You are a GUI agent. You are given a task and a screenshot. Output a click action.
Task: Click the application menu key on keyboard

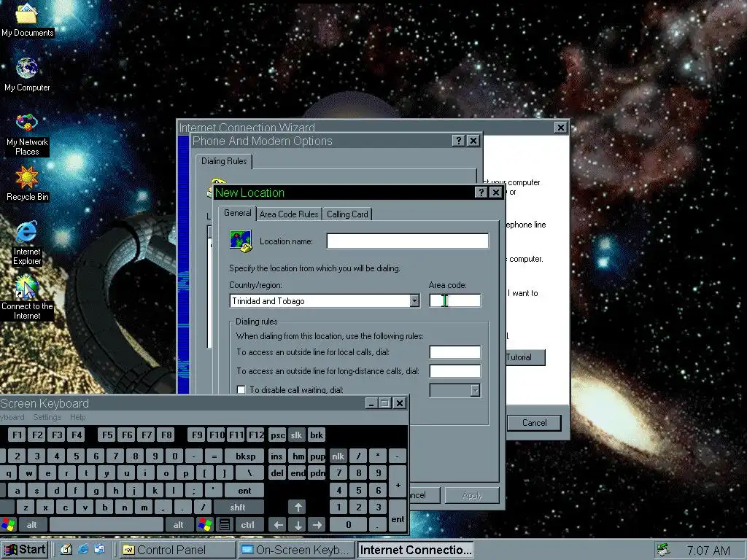[x=225, y=525]
